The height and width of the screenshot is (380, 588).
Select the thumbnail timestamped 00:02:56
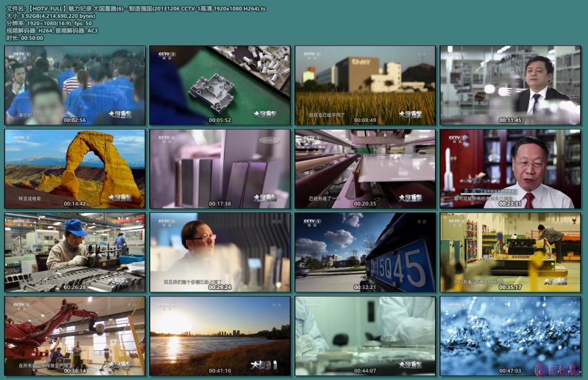75,85
